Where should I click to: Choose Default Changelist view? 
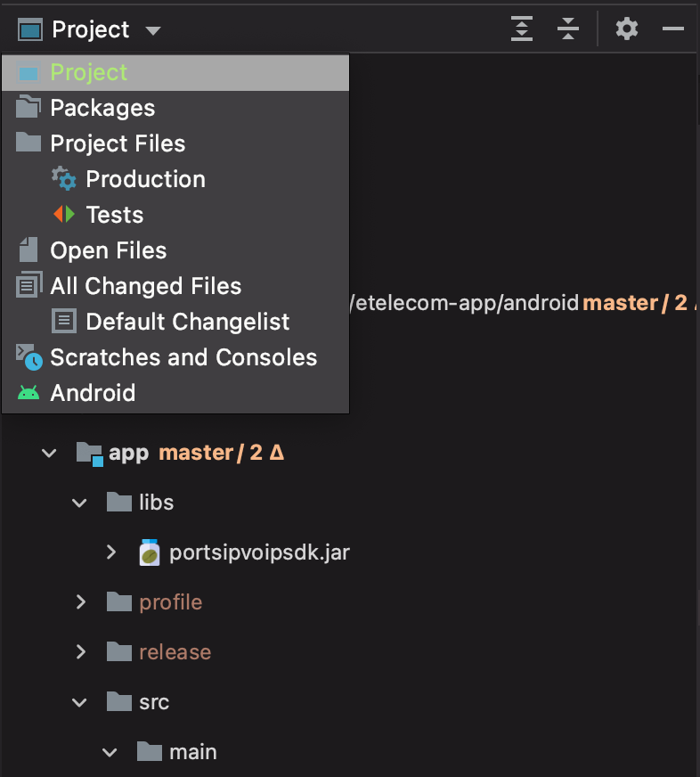pyautogui.click(x=187, y=322)
